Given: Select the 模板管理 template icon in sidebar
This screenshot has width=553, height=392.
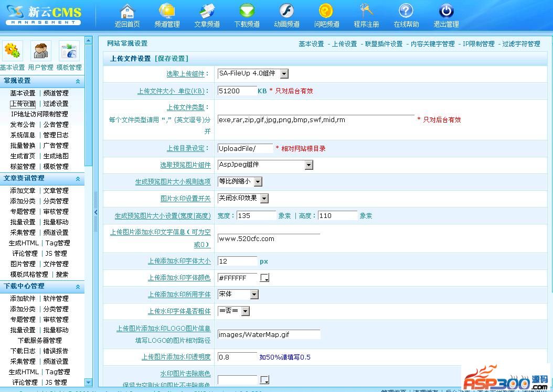Looking at the screenshot, I should (69, 51).
